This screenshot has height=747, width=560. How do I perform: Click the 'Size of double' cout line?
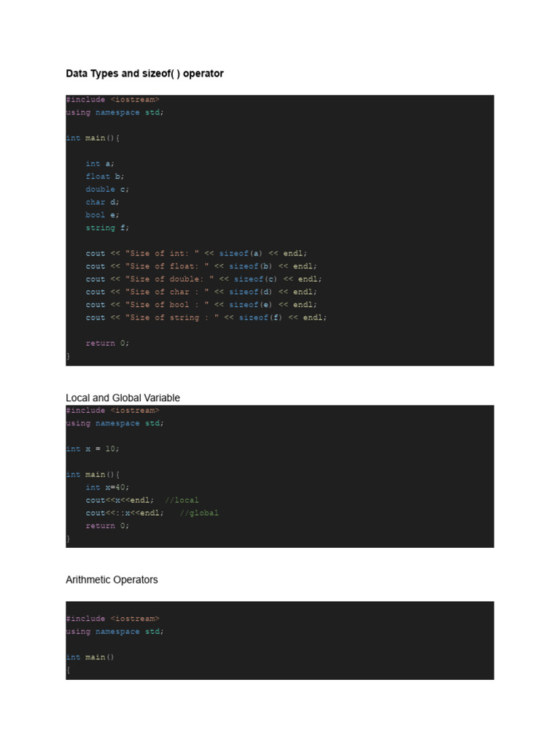pyautogui.click(x=203, y=279)
